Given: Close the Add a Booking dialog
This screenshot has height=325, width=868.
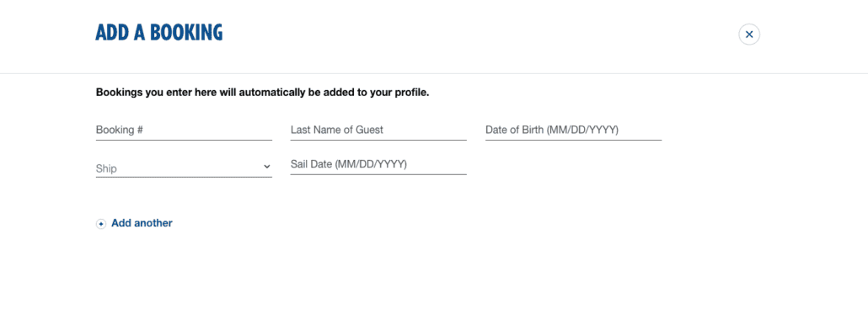Looking at the screenshot, I should tap(749, 35).
